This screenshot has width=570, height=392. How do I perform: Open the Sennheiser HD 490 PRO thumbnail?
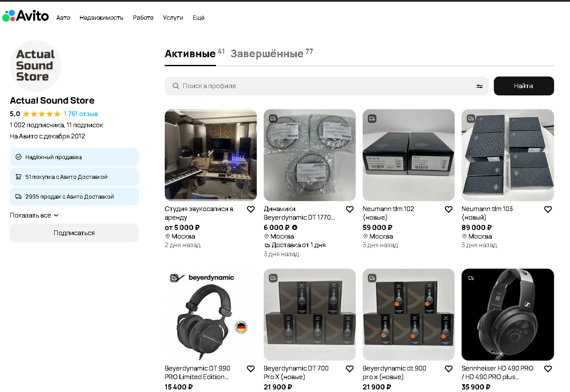[508, 314]
